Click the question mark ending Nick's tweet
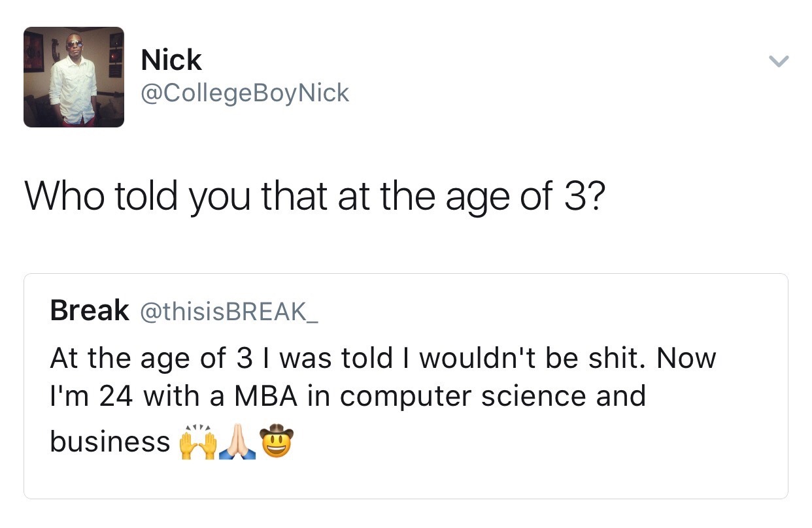Image resolution: width=812 pixels, height=528 pixels. 594,197
